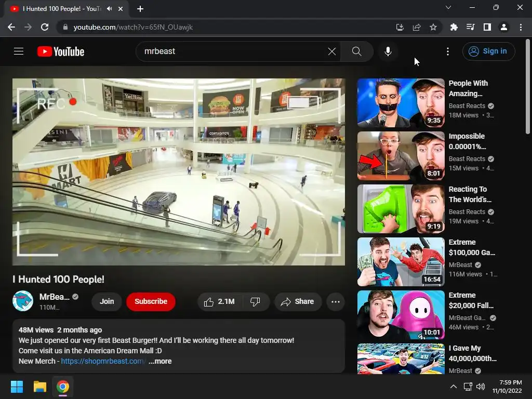Open Extreme $100,000 Ga... title link
Image resolution: width=532 pixels, height=399 pixels.
[x=472, y=247]
